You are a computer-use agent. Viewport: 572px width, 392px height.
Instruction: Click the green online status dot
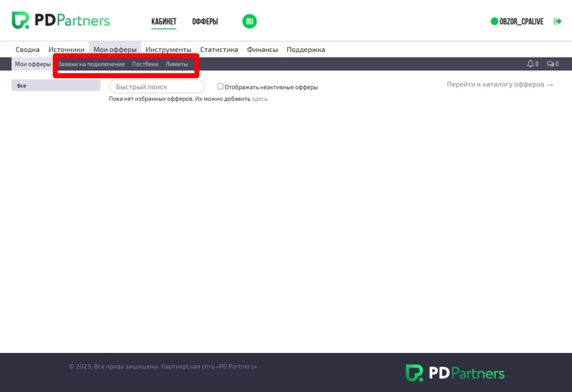pos(494,22)
